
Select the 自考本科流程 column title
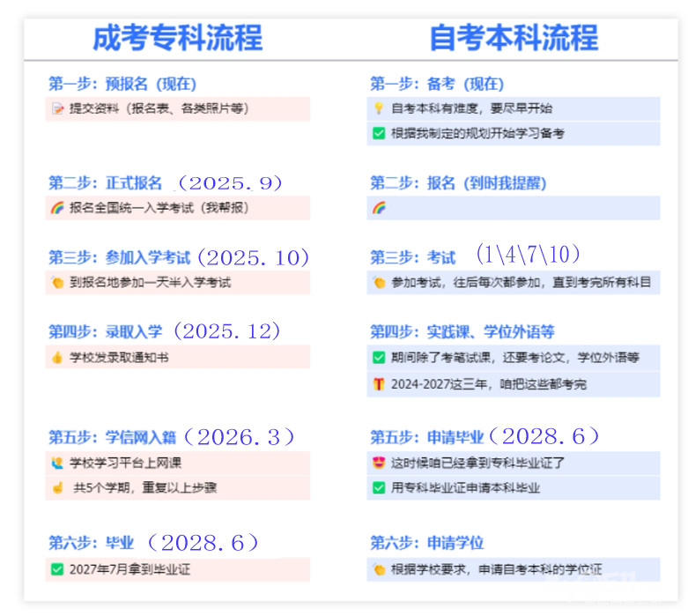click(x=514, y=38)
